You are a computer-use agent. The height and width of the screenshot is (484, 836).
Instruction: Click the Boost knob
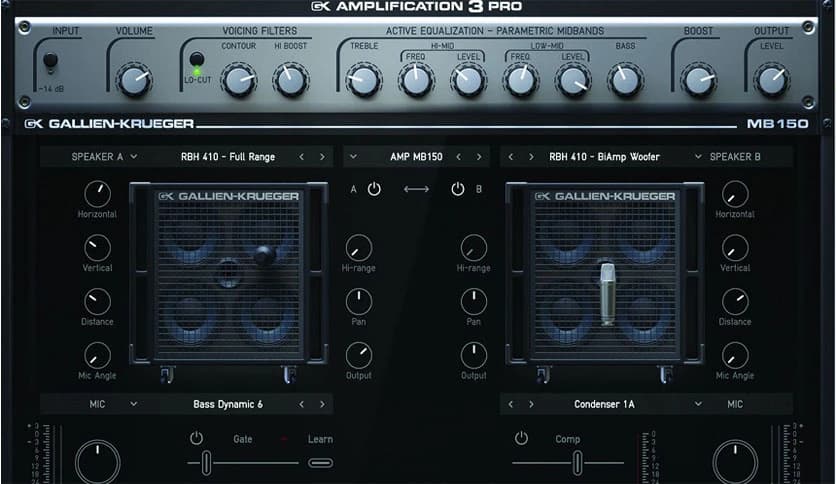pos(698,80)
